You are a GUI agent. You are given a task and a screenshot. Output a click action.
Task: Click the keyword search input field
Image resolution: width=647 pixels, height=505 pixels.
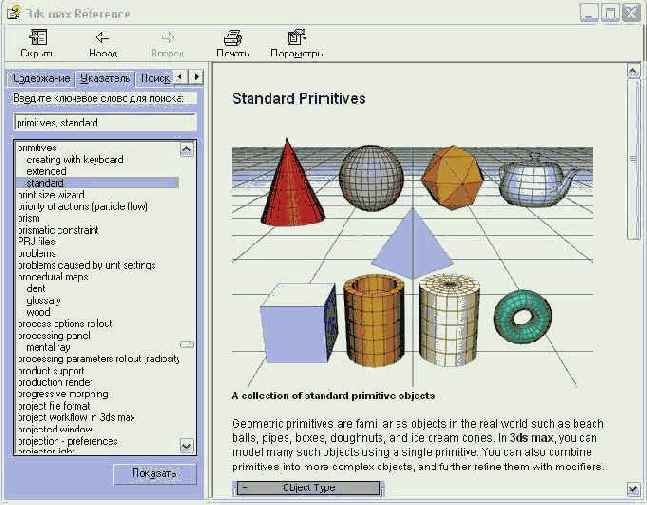(x=105, y=122)
